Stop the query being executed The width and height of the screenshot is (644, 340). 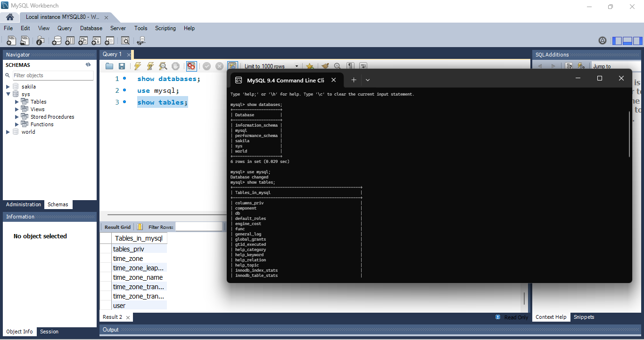click(x=175, y=66)
